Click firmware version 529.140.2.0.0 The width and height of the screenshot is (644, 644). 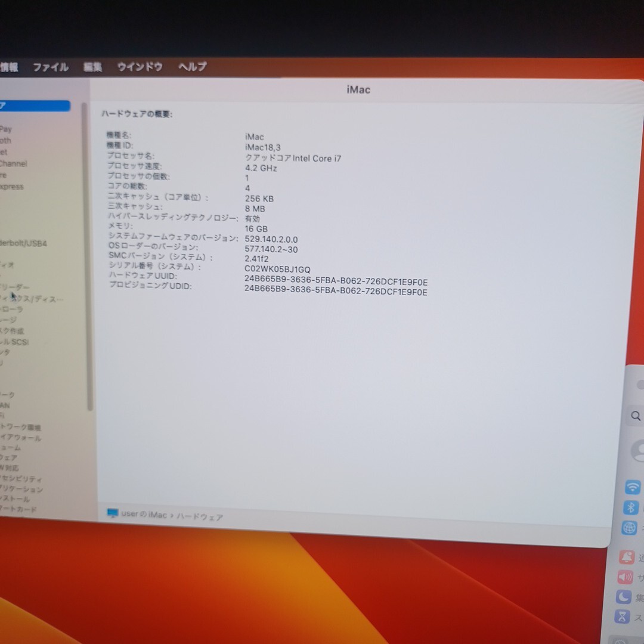click(x=271, y=240)
